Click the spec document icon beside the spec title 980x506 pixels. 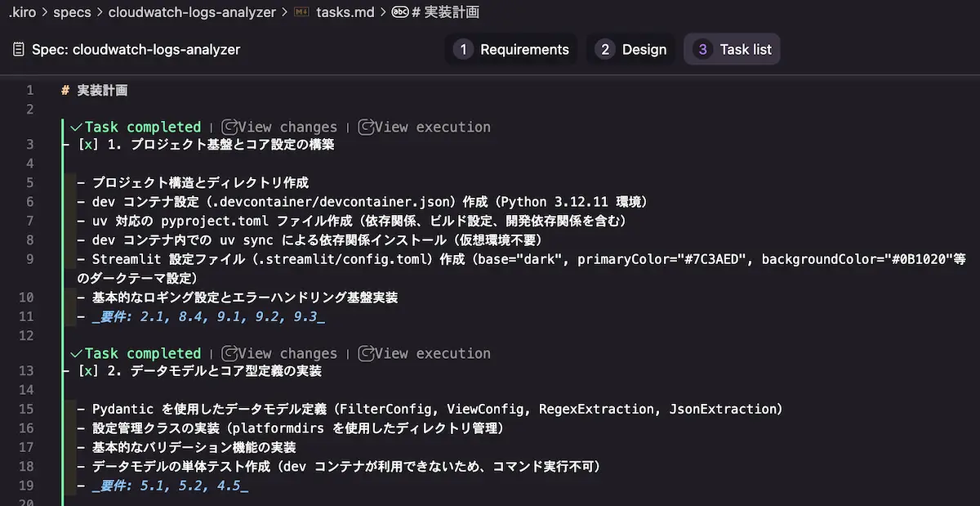click(19, 50)
